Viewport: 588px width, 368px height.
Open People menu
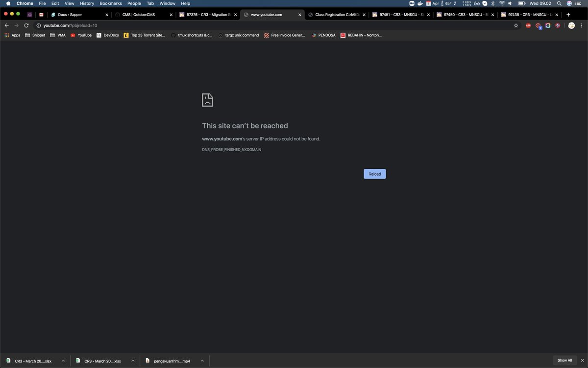pos(134,3)
